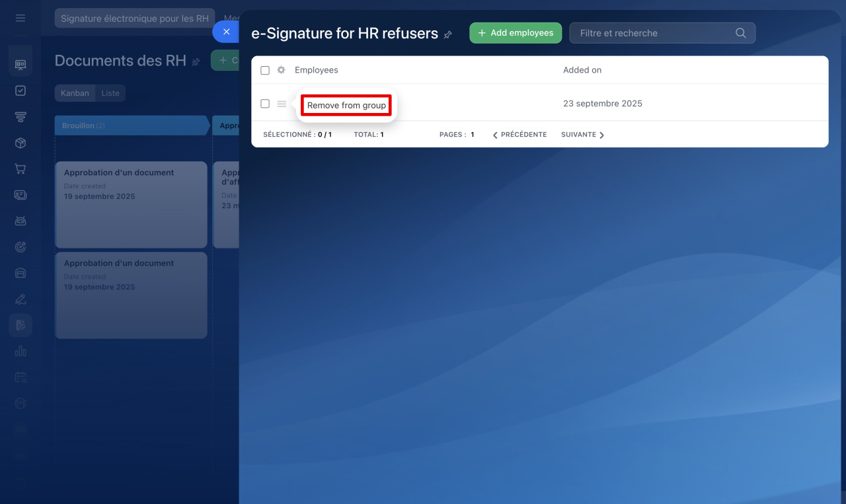This screenshot has width=846, height=504.
Task: Go to next page with Suivante
Action: (582, 135)
